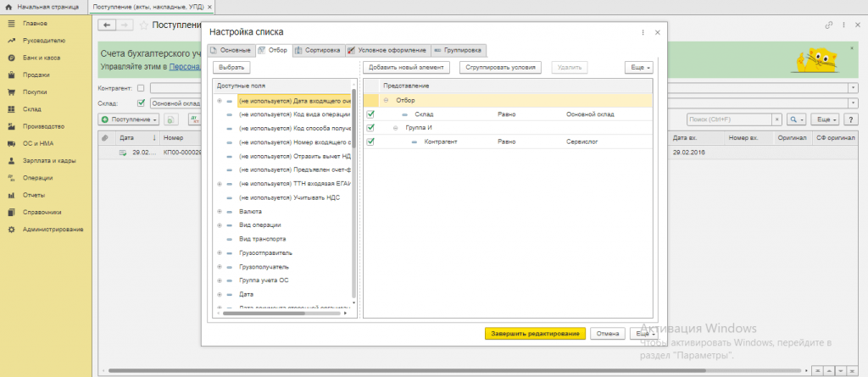Click the back navigation arrow

(x=108, y=26)
